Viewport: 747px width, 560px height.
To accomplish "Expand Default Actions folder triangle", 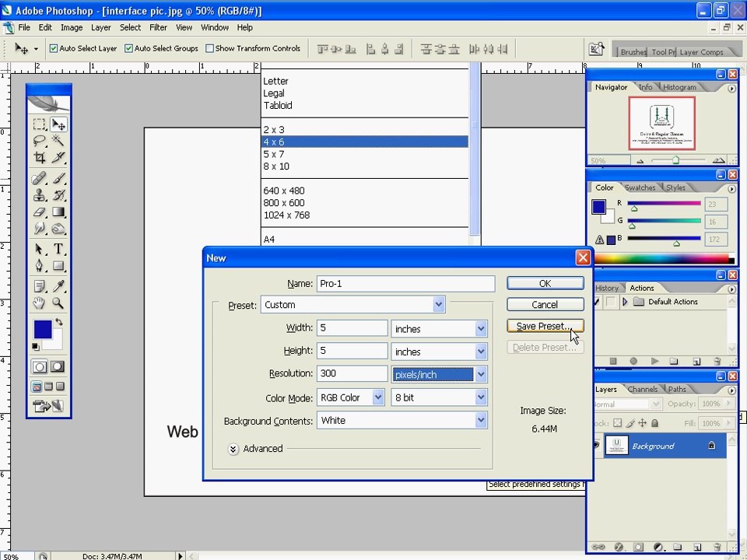I will 625,302.
